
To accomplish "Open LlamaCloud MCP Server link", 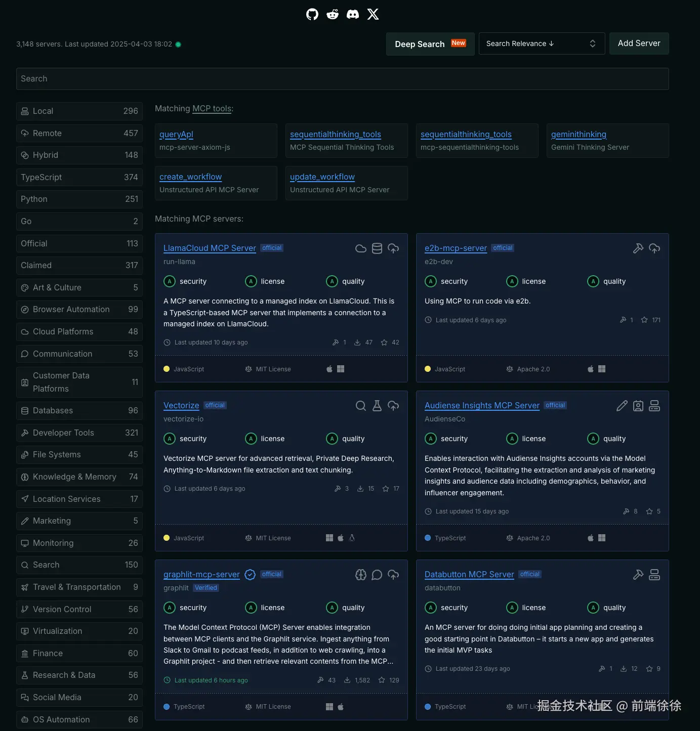I will point(210,248).
